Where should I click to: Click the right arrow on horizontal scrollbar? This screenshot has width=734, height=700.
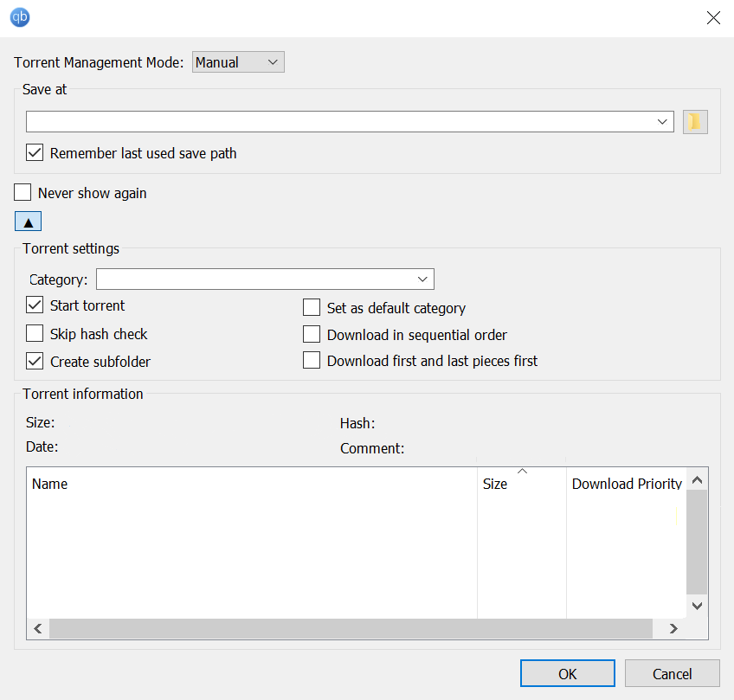click(673, 629)
